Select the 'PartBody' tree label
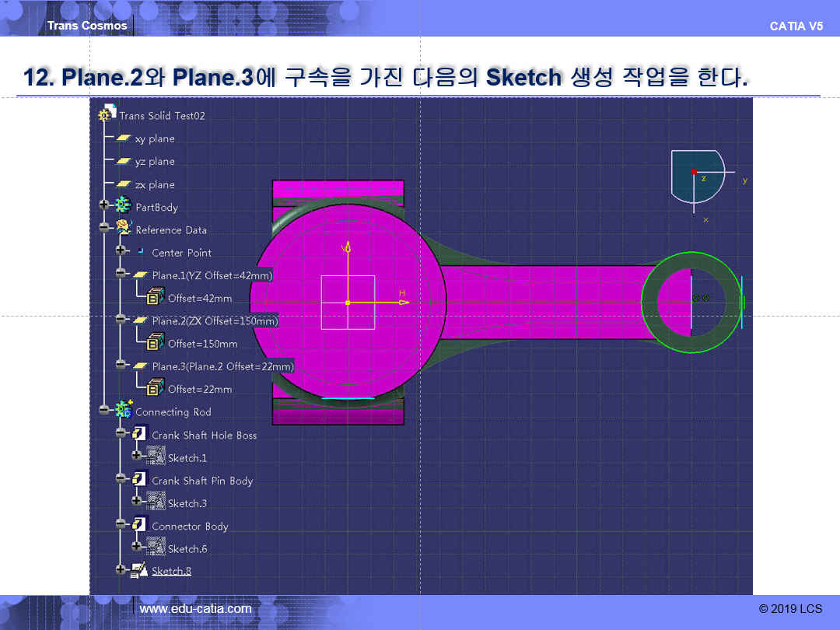The width and height of the screenshot is (840, 630). click(x=156, y=208)
